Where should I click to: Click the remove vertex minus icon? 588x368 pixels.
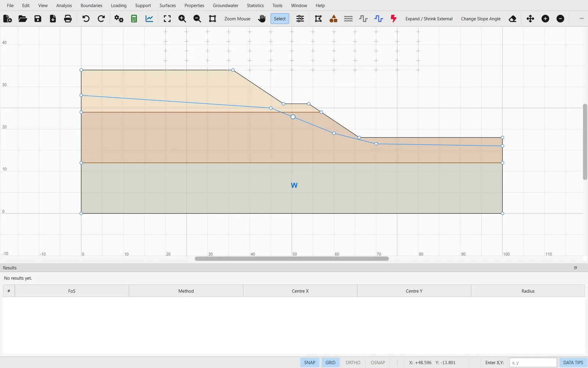pos(560,19)
